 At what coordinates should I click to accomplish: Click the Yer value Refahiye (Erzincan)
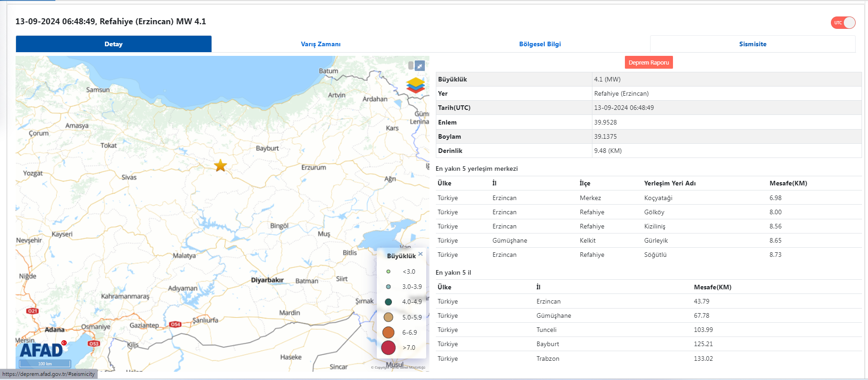(x=621, y=93)
